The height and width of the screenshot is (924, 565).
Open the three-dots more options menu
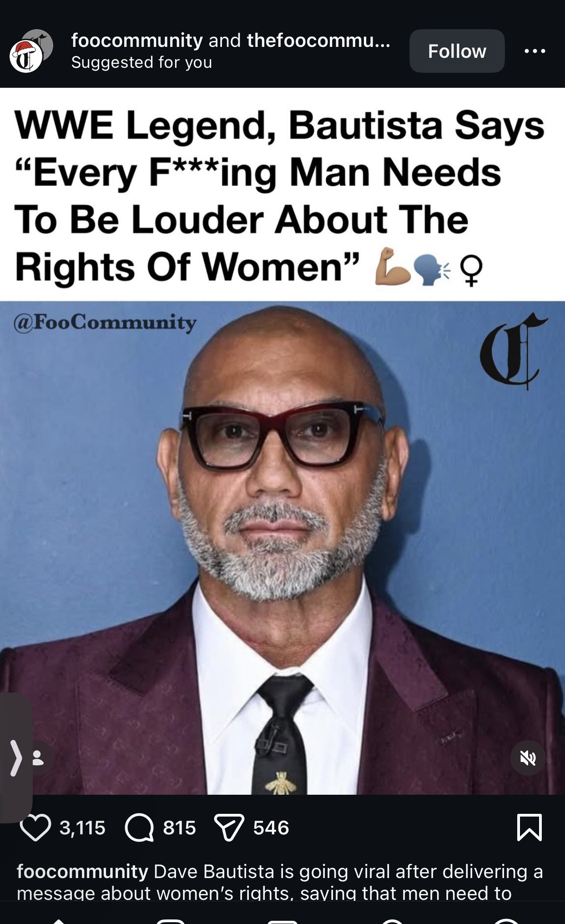coord(535,51)
